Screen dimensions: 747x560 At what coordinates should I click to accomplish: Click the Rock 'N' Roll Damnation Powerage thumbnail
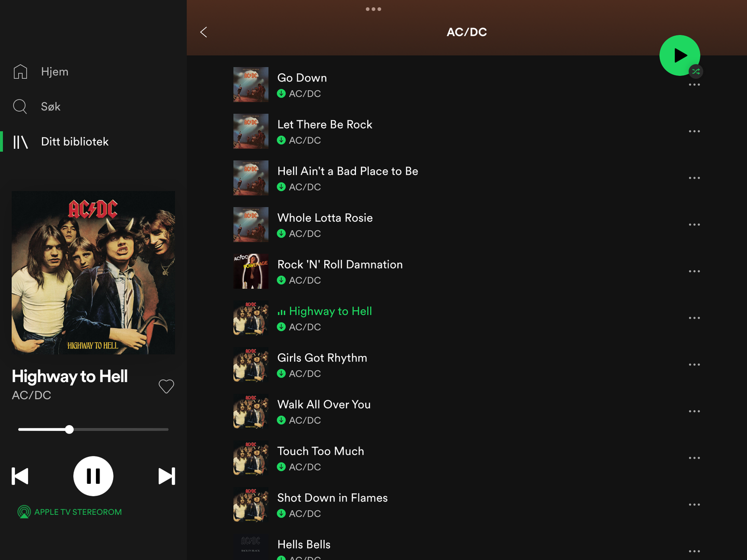pyautogui.click(x=251, y=271)
